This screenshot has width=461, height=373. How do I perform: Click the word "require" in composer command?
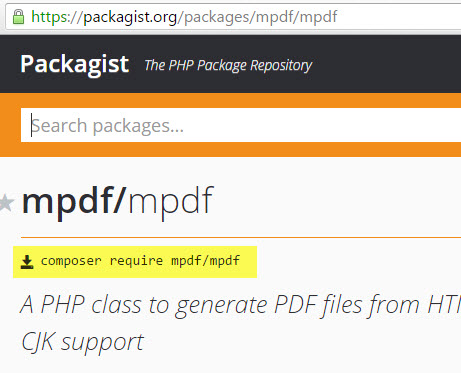coord(136,261)
